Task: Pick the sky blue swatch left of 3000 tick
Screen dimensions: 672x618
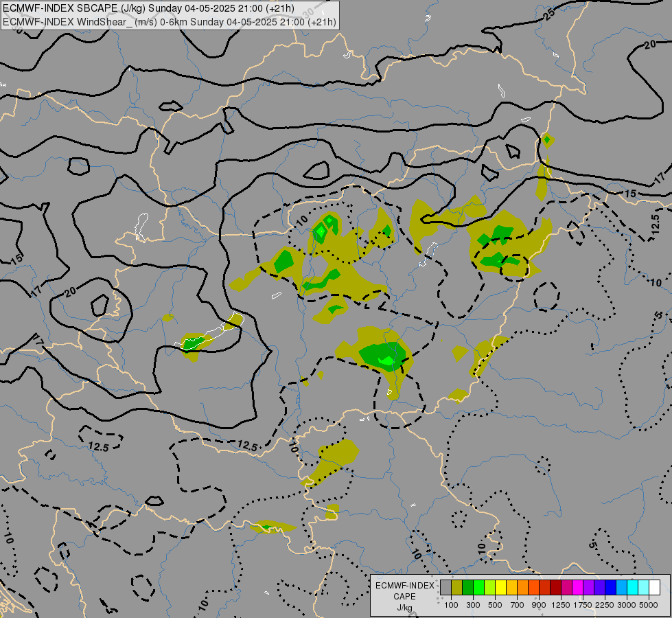Action: pos(622,588)
